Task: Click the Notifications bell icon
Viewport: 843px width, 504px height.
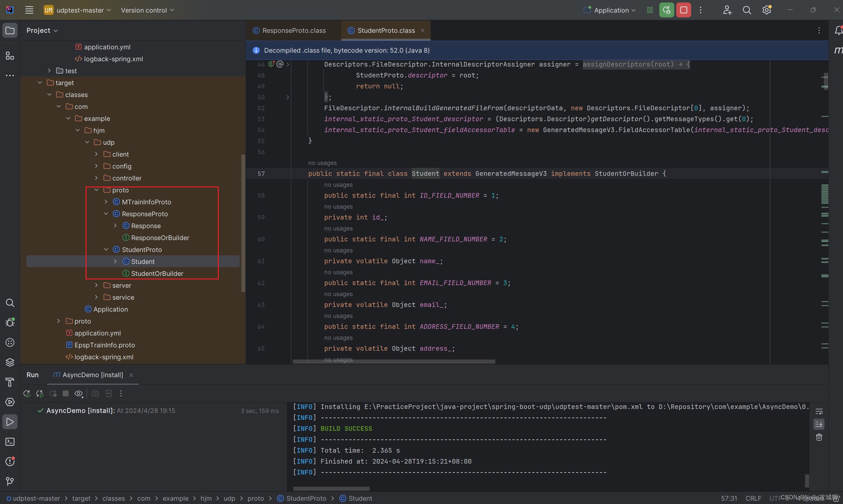Action: pos(838,30)
